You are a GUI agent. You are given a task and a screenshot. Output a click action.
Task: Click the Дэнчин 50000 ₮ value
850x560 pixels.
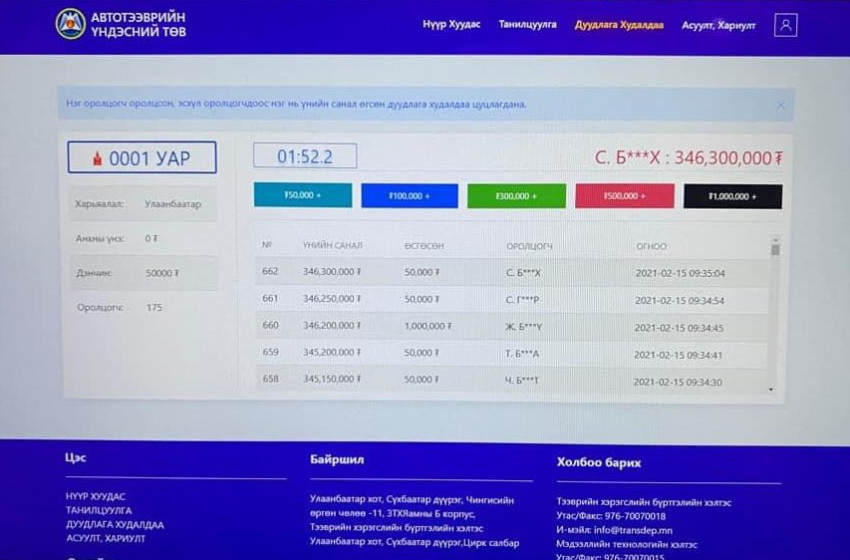pyautogui.click(x=162, y=273)
